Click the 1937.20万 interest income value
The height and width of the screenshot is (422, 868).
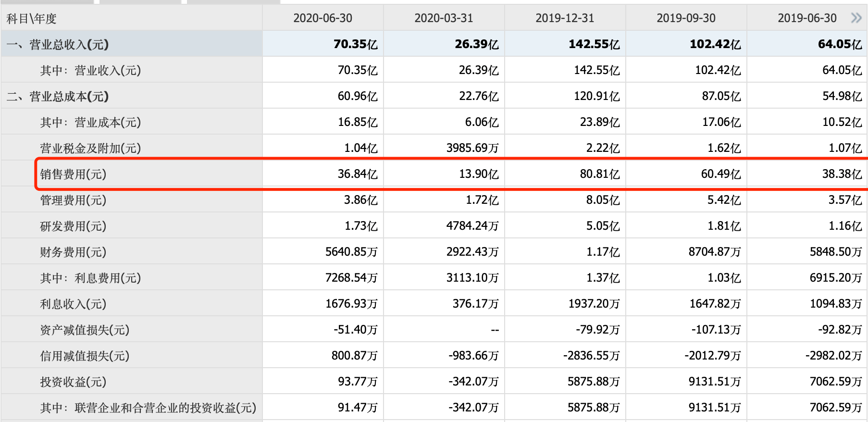(x=594, y=304)
